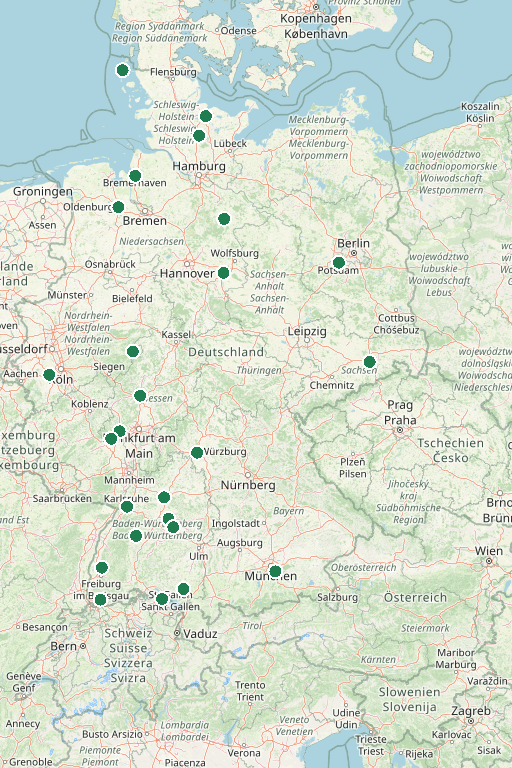
Task: Click the Niedersachsen region label
Action: tap(151, 241)
